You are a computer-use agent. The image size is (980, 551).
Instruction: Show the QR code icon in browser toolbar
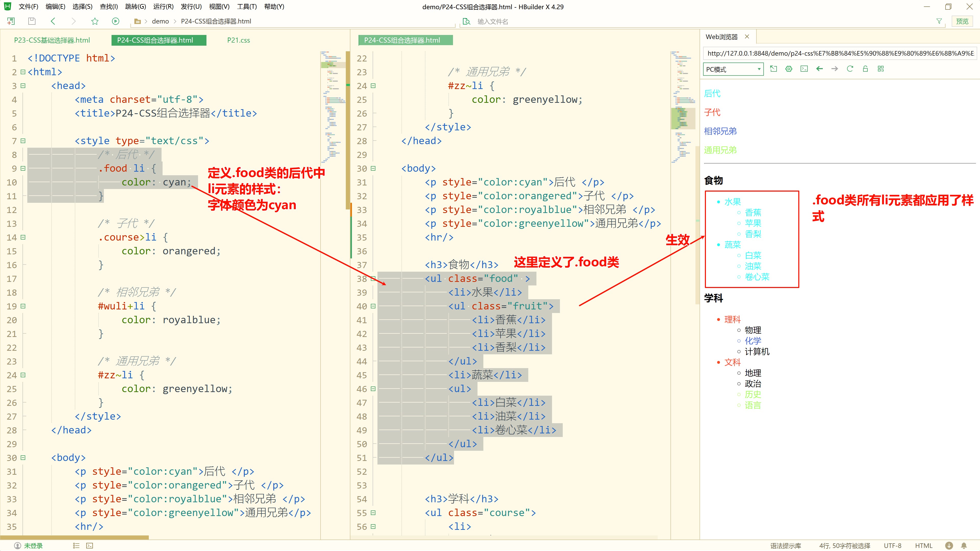click(x=881, y=69)
